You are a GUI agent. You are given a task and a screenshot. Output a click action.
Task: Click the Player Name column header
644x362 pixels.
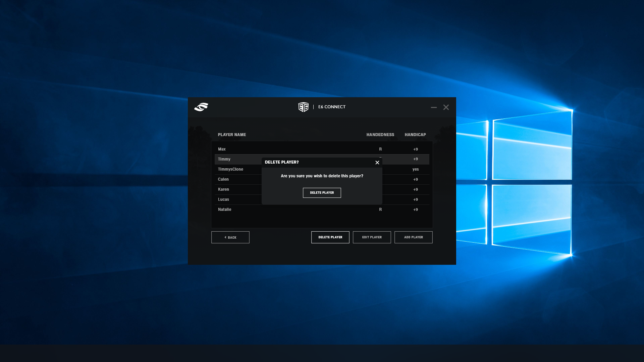(232, 135)
